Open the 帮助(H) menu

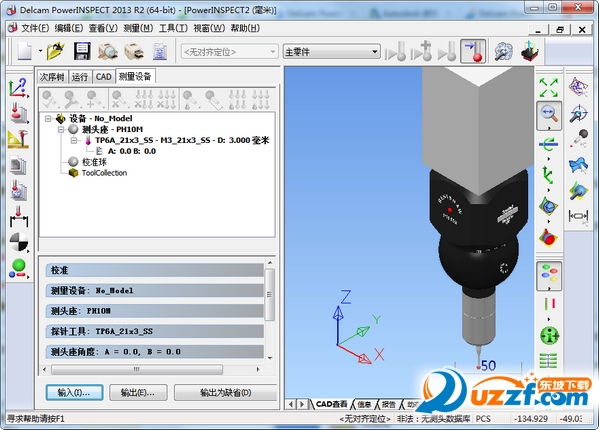pyautogui.click(x=245, y=28)
